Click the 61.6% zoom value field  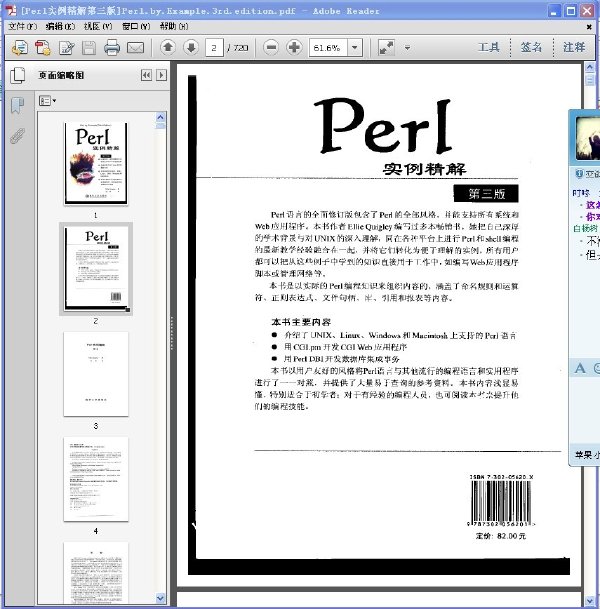[x=328, y=48]
